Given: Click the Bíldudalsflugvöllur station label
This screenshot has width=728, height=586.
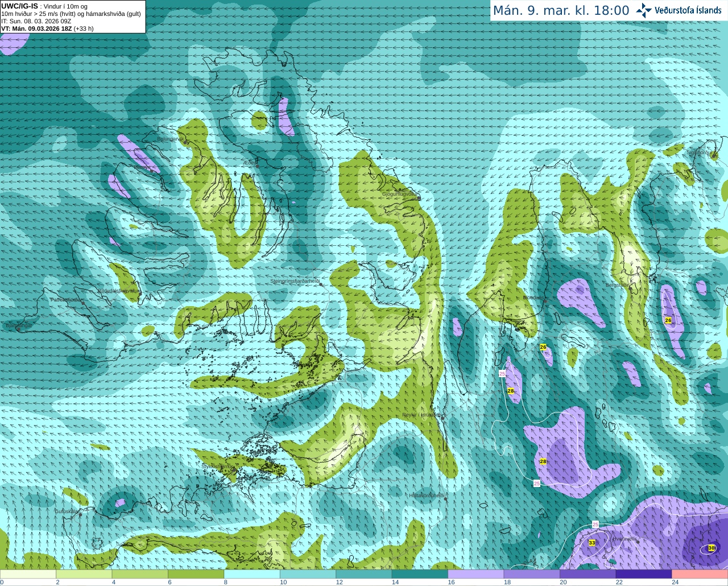Looking at the screenshot, I should pyautogui.click(x=118, y=291).
